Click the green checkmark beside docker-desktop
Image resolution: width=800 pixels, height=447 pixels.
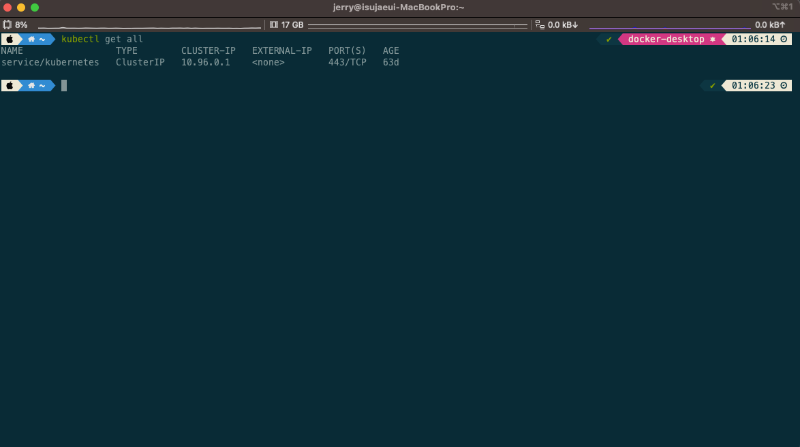click(609, 39)
